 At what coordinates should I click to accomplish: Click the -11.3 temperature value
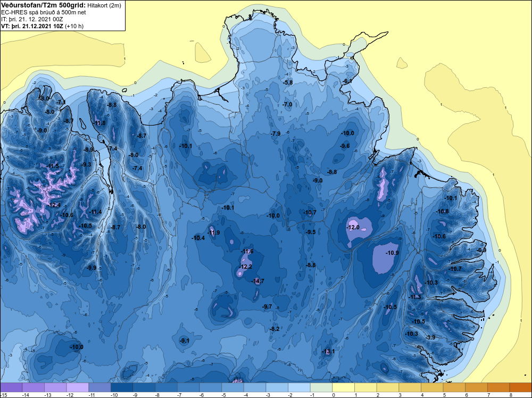[414, 297]
